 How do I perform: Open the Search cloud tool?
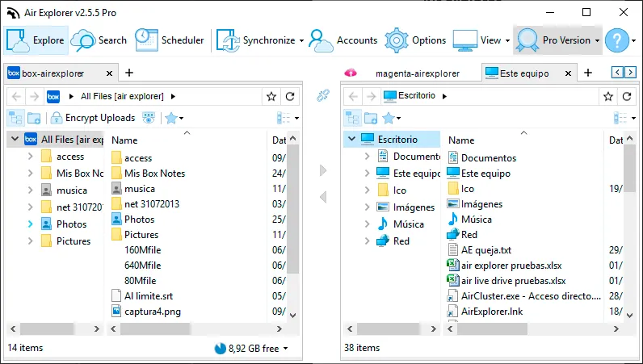click(x=99, y=40)
